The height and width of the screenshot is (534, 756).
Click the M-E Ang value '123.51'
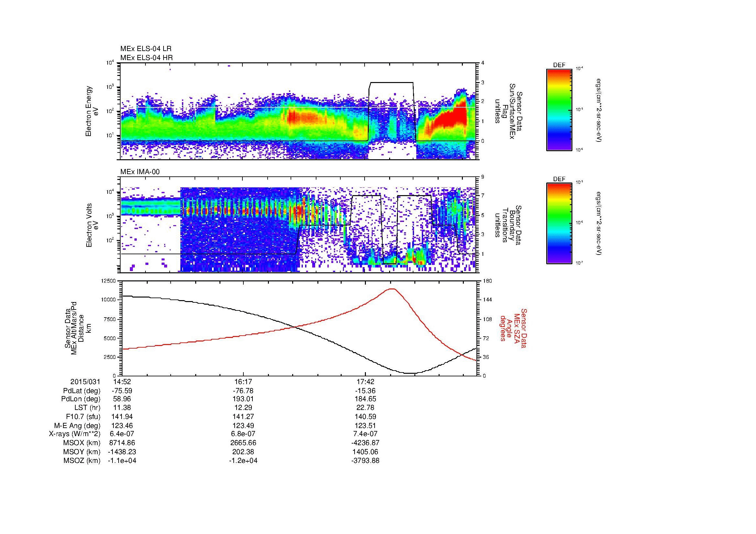(366, 425)
